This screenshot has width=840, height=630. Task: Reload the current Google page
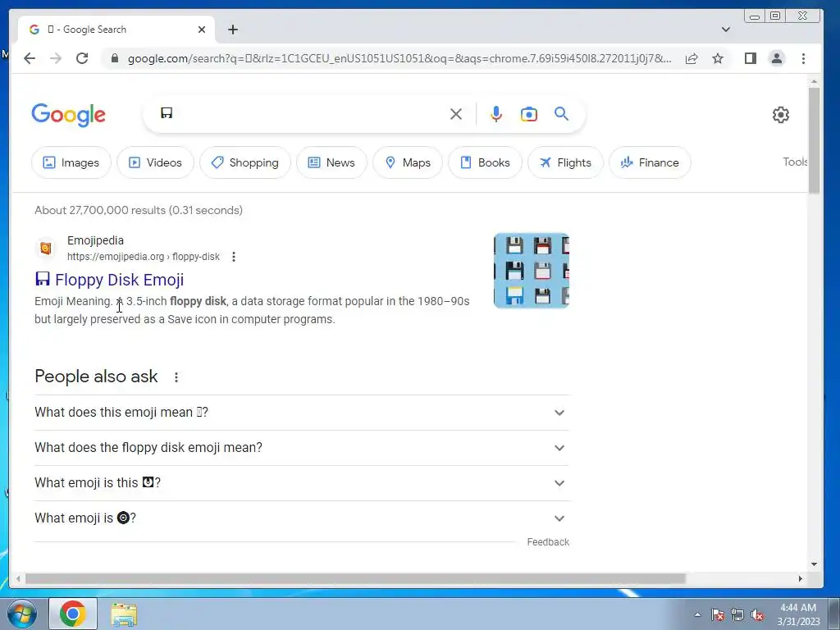pyautogui.click(x=82, y=58)
